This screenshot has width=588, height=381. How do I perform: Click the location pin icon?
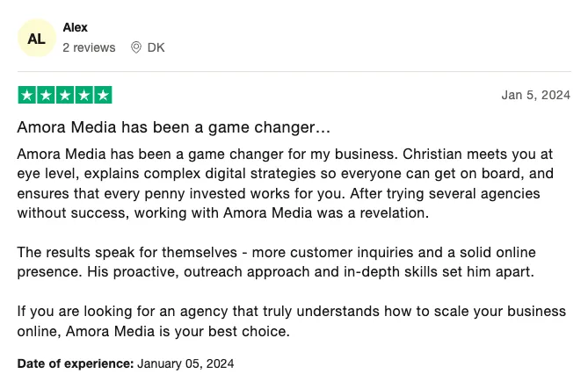[x=136, y=47]
